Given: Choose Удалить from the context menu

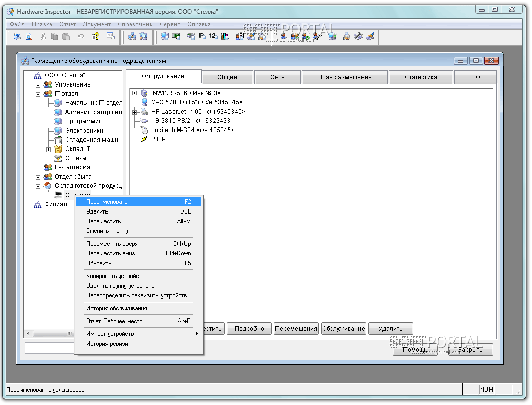Looking at the screenshot, I should [139, 211].
